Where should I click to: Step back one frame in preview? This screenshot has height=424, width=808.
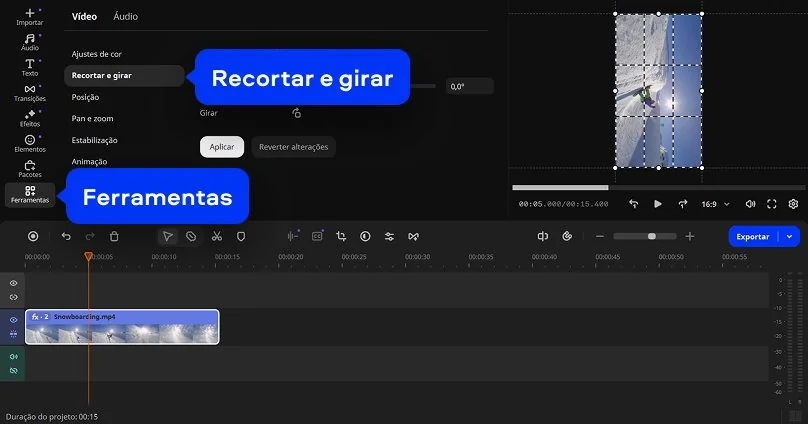tap(633, 204)
